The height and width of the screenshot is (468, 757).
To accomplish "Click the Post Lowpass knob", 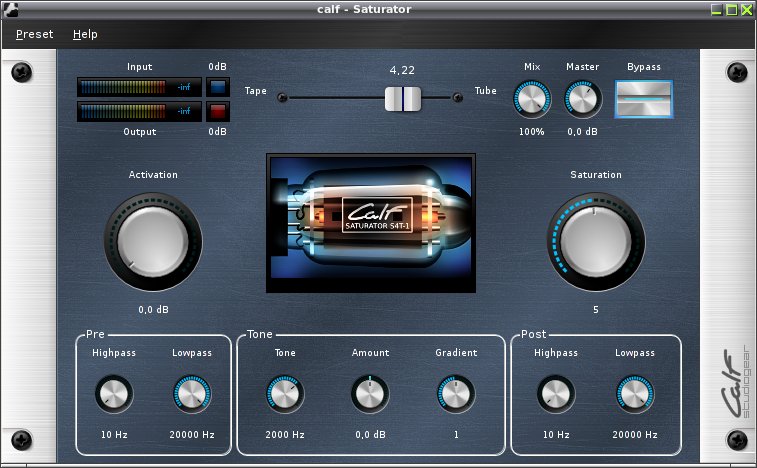I will click(635, 394).
